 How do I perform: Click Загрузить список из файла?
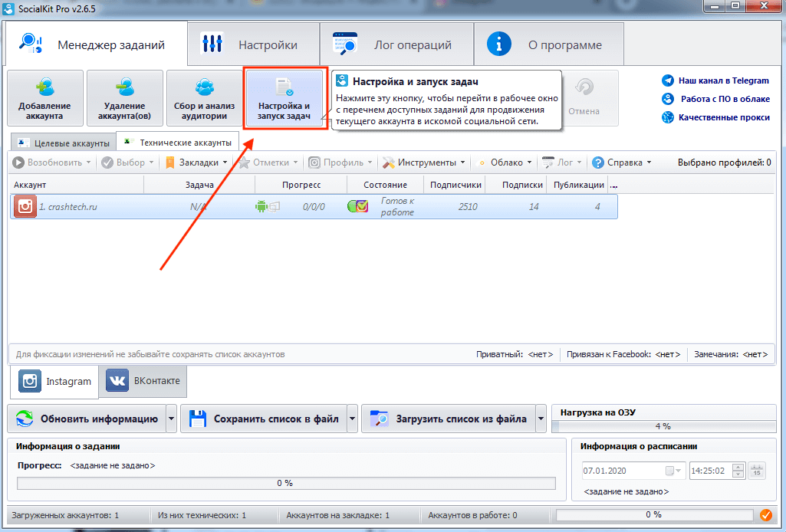click(x=449, y=419)
